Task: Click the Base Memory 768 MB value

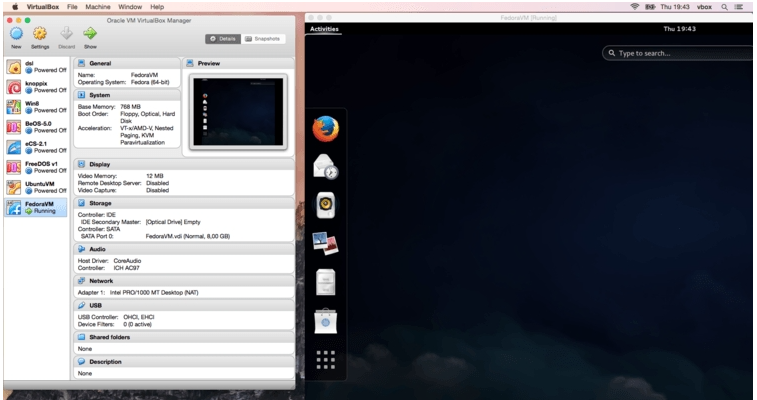Action: [x=130, y=107]
